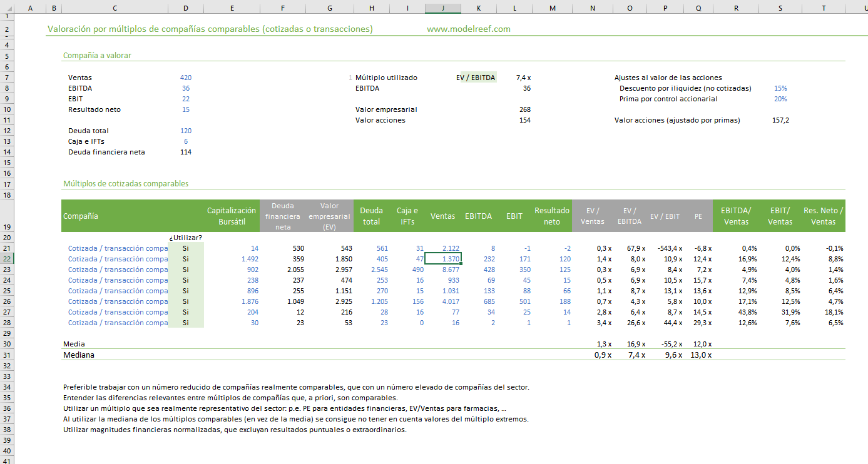Click the Ventas cell showing 1.370

click(443, 259)
